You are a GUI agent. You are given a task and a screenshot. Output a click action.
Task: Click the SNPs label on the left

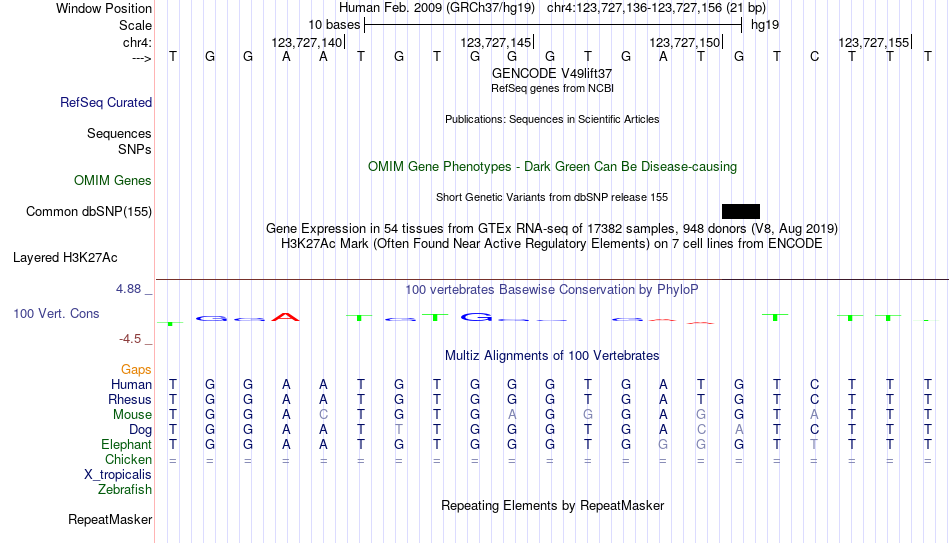[x=135, y=149]
